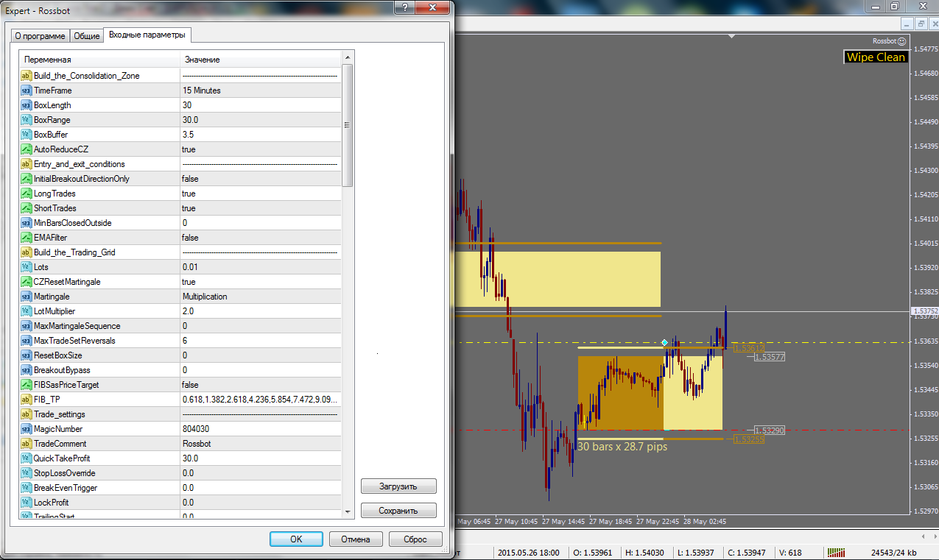Image resolution: width=939 pixels, height=560 pixels.
Task: Click the 'Переменная' column header
Action: tap(99, 60)
